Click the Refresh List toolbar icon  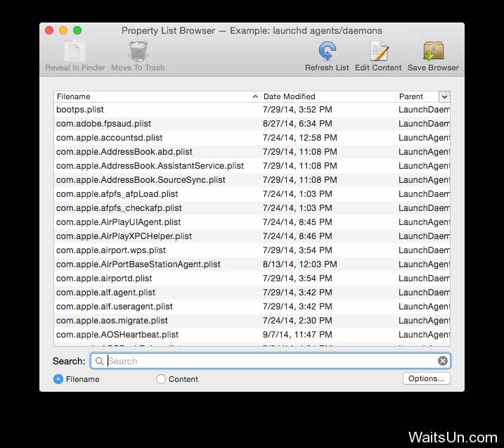tap(327, 52)
